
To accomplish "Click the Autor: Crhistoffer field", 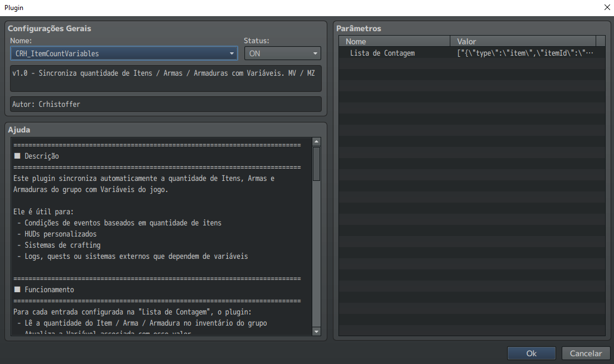I will 166,104.
